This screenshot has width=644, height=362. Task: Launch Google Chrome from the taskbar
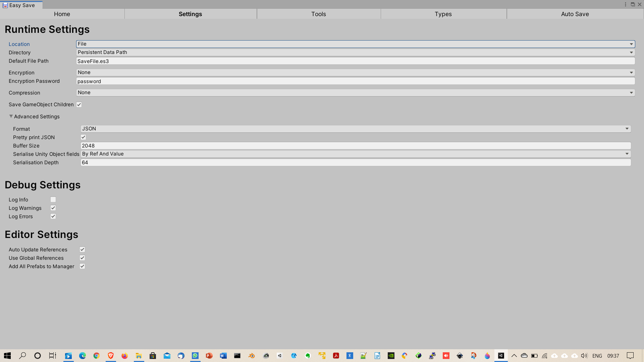click(x=97, y=356)
